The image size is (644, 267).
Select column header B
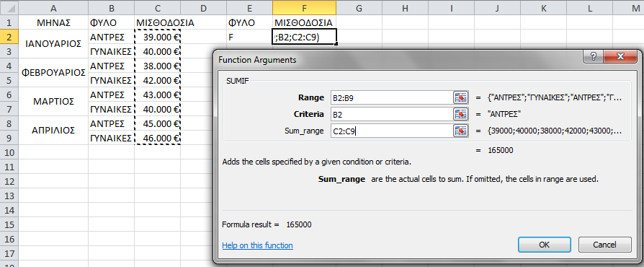click(112, 7)
